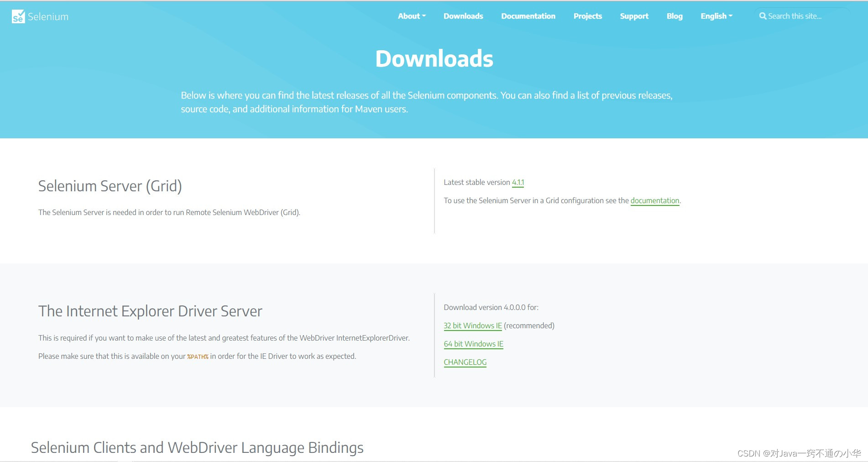Click the search magnifier icon
Viewport: 868px width, 462px height.
click(x=763, y=16)
